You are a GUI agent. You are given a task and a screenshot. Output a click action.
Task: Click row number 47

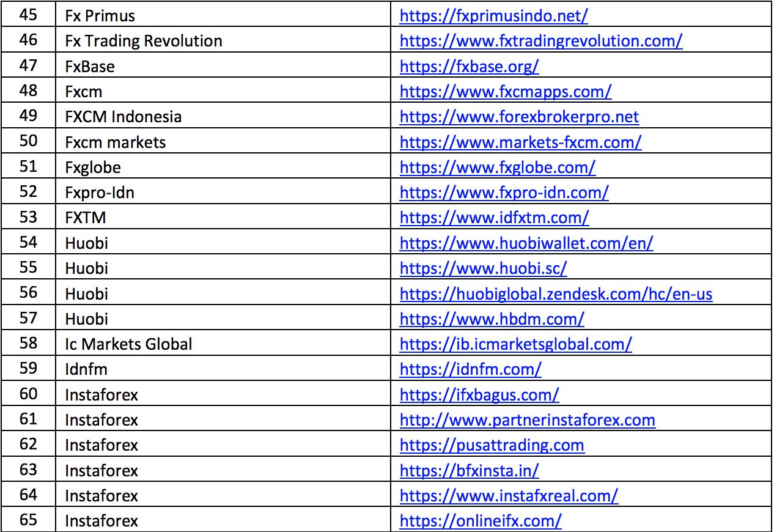point(29,65)
